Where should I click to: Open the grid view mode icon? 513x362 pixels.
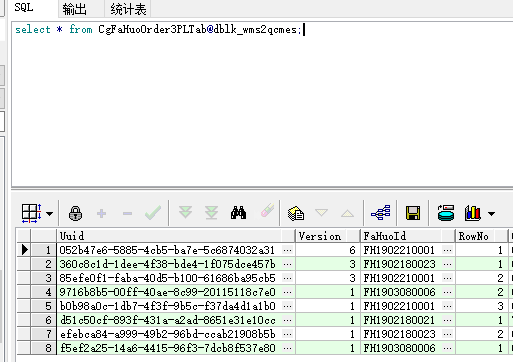point(32,213)
